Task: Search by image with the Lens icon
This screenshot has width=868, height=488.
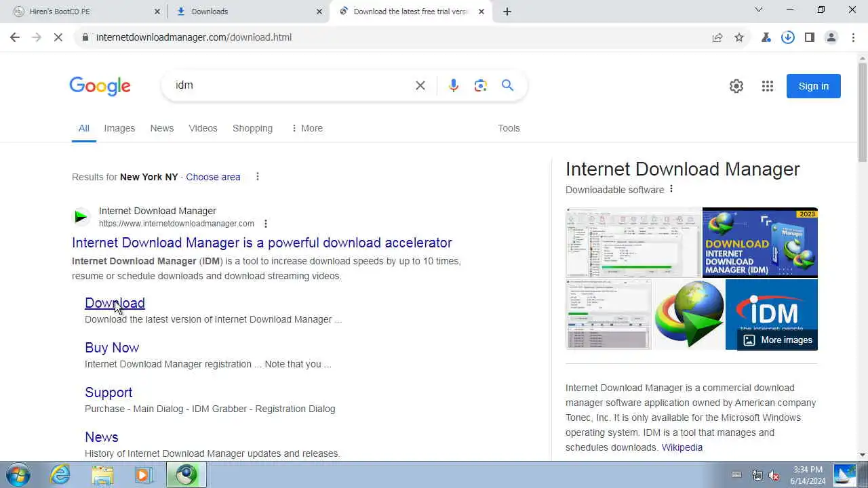Action: pos(481,85)
